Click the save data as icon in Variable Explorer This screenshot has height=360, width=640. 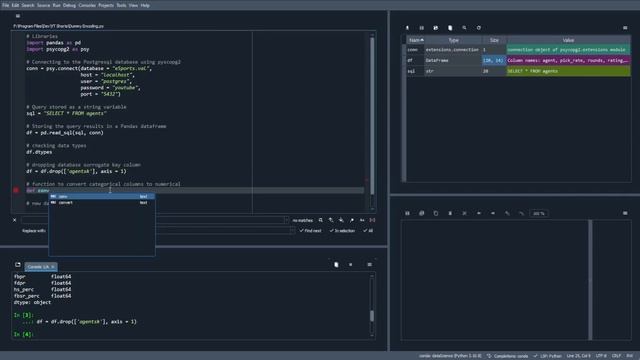[x=436, y=28]
